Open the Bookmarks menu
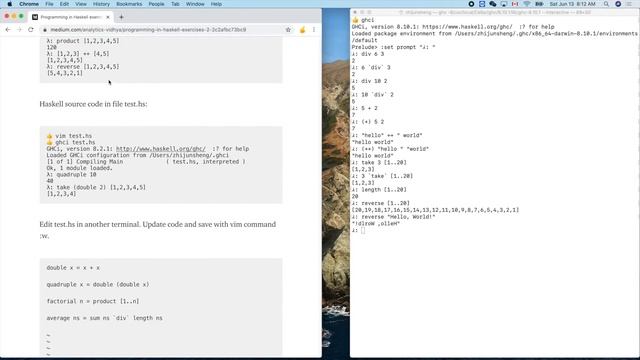Screen dimensions: 640x360 click(129, 4)
